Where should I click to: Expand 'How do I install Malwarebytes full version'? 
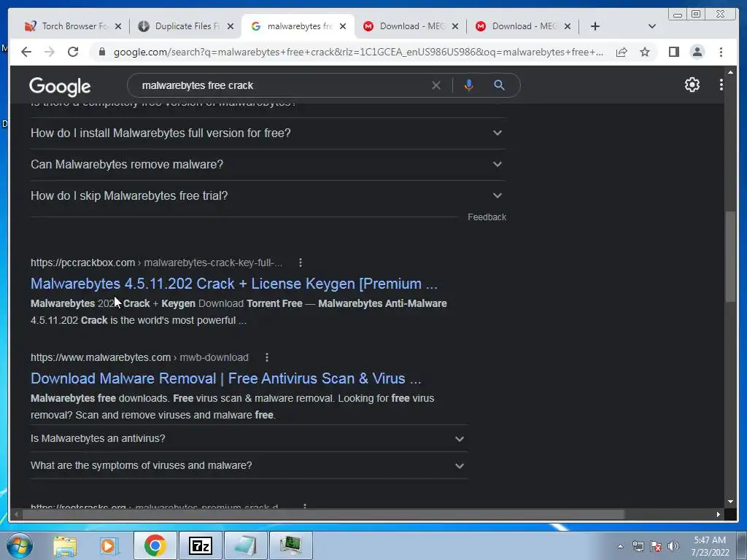tap(267, 133)
